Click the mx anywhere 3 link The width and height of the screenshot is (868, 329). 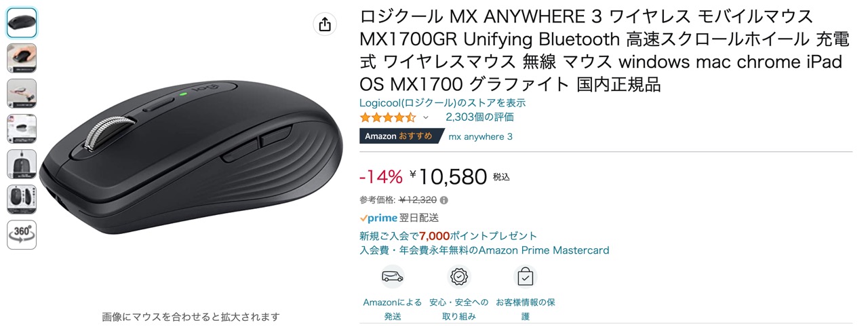(481, 136)
